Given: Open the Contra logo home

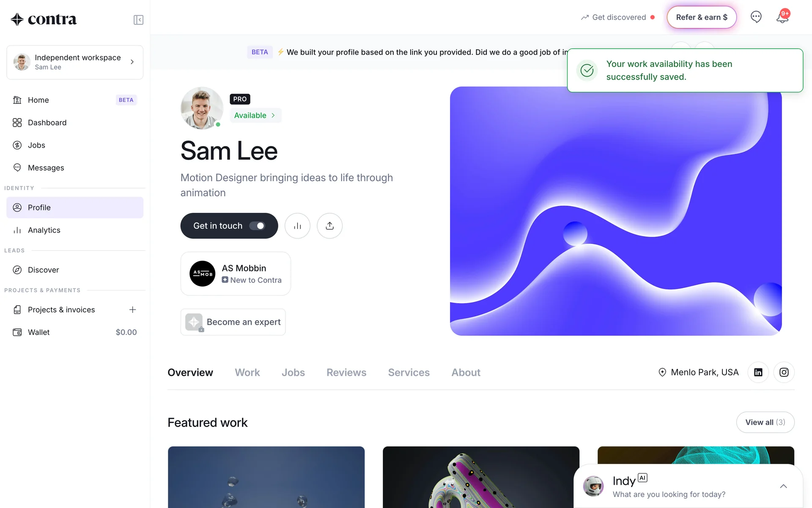Looking at the screenshot, I should point(44,19).
